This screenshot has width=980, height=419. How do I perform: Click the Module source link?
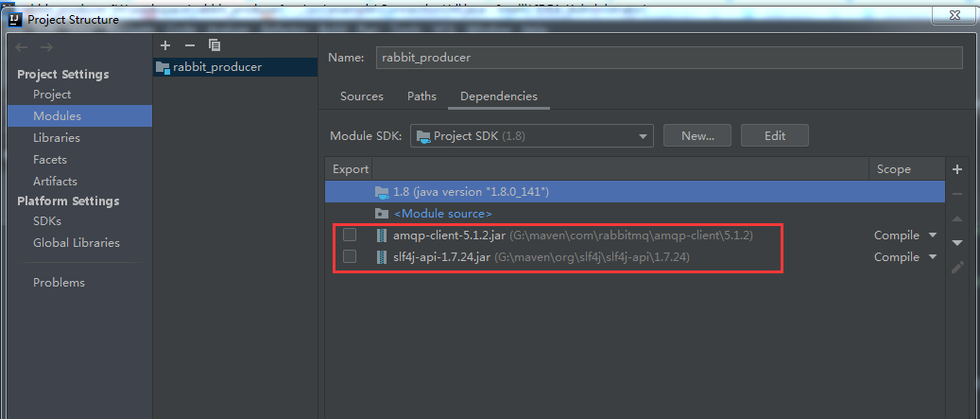442,213
